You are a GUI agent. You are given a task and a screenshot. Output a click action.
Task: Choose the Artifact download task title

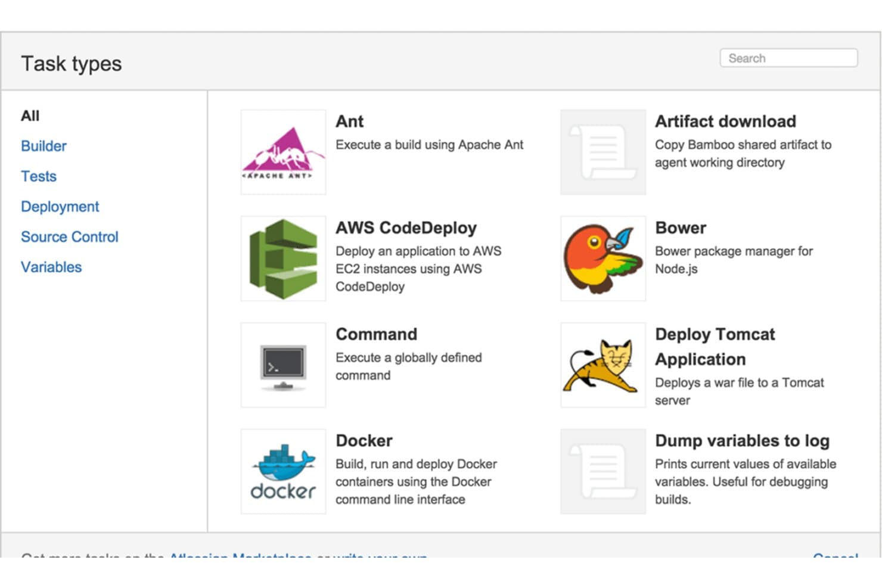(725, 122)
